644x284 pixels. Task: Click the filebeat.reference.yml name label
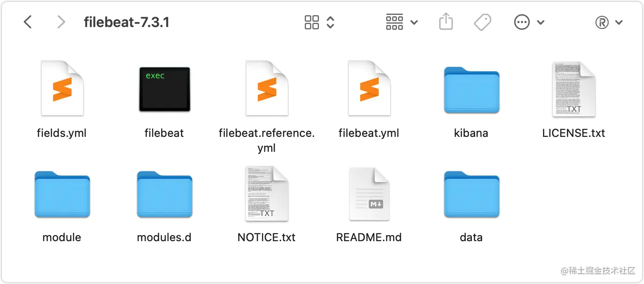point(267,141)
